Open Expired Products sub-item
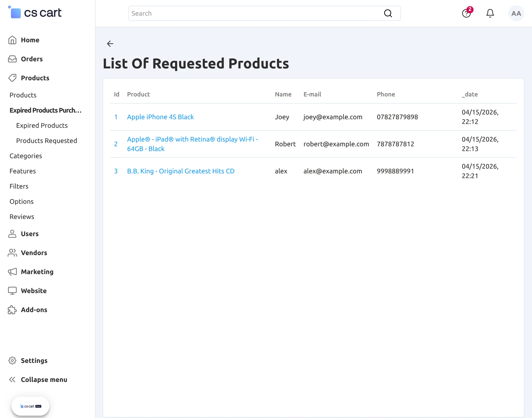This screenshot has height=418, width=532. point(42,125)
